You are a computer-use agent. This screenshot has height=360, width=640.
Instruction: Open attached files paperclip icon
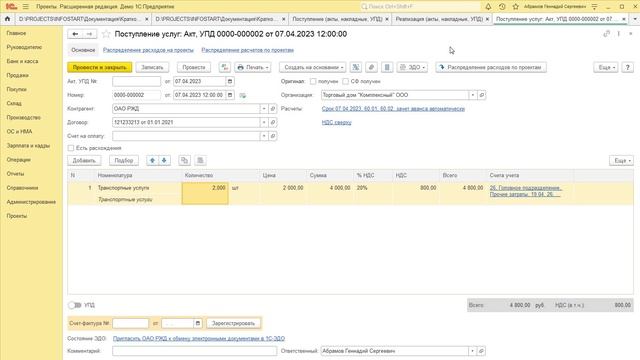coord(371,67)
